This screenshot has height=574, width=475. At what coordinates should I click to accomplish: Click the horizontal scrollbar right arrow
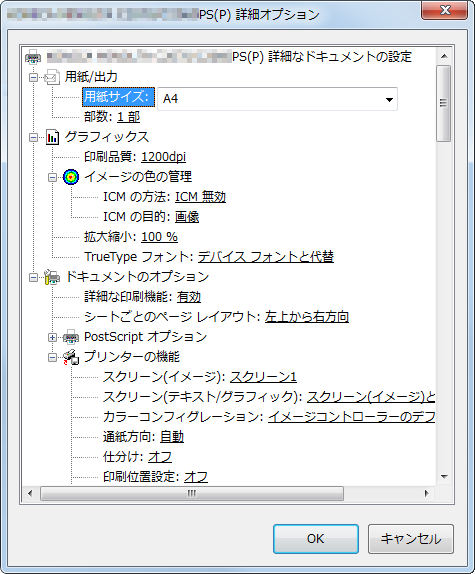pyautogui.click(x=426, y=493)
